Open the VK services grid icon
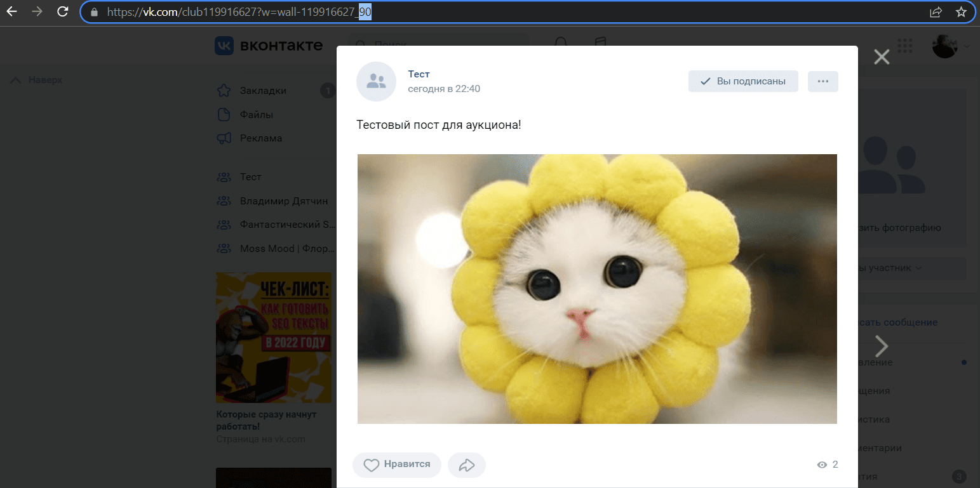Image resolution: width=980 pixels, height=488 pixels. pos(905,46)
